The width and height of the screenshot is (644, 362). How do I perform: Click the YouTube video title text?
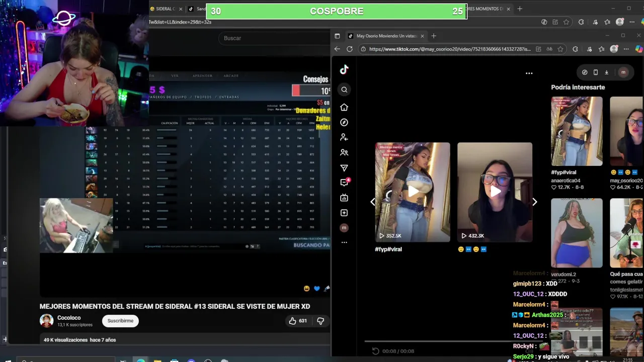click(x=175, y=306)
